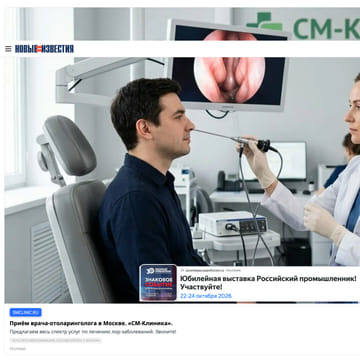Screen dimensions: 360x360
Task: Select the small gray location text under the ad
Action: [18, 349]
